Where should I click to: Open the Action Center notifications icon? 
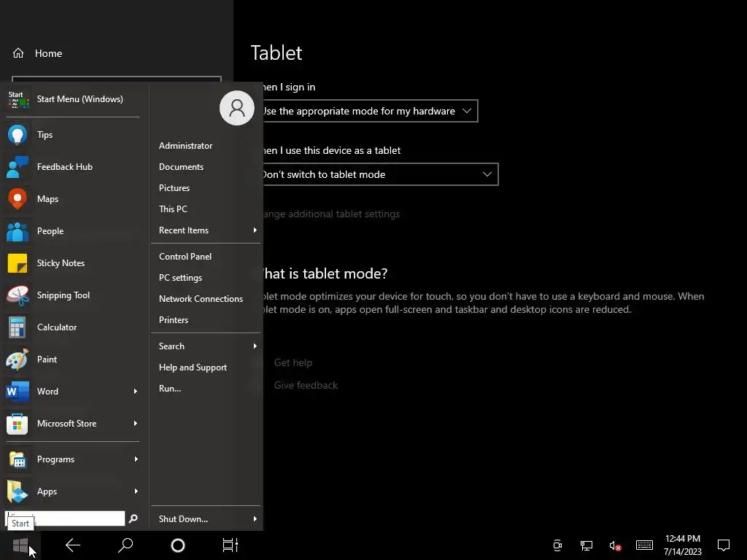point(724,545)
